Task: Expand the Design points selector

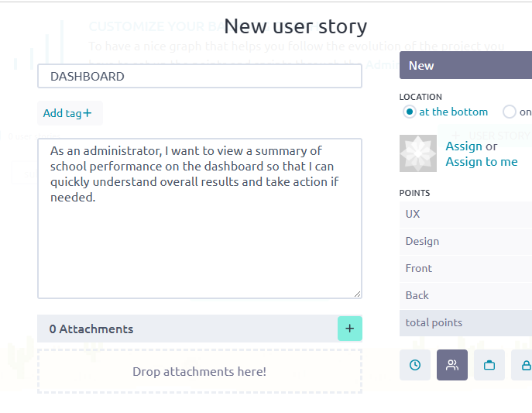Action: click(465, 241)
